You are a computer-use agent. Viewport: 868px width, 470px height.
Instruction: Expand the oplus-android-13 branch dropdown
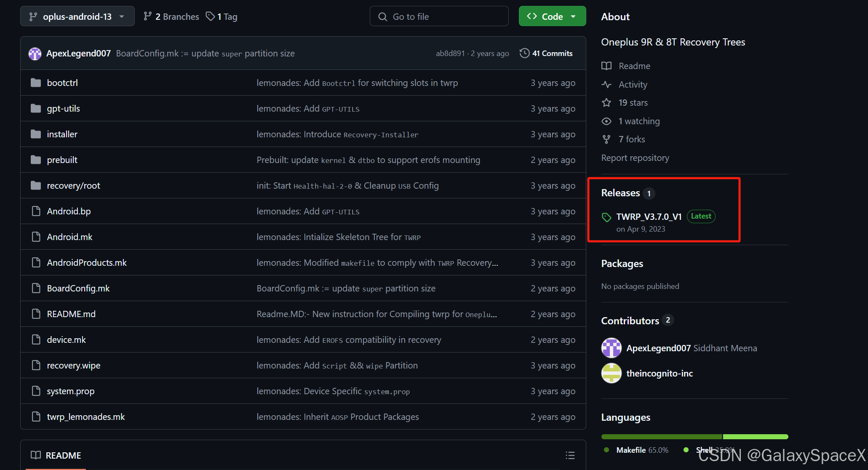click(77, 16)
